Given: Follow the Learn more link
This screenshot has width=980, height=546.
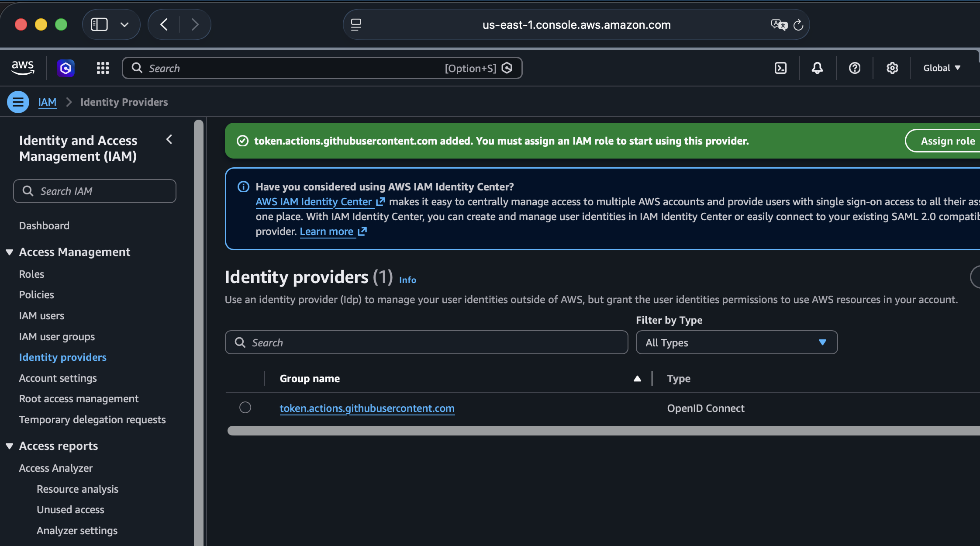Looking at the screenshot, I should (333, 232).
